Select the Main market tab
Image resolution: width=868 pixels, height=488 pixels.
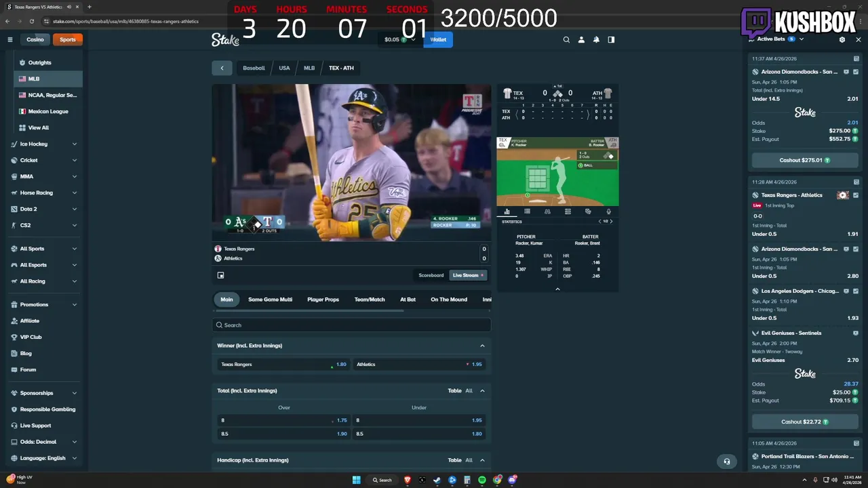tap(226, 300)
